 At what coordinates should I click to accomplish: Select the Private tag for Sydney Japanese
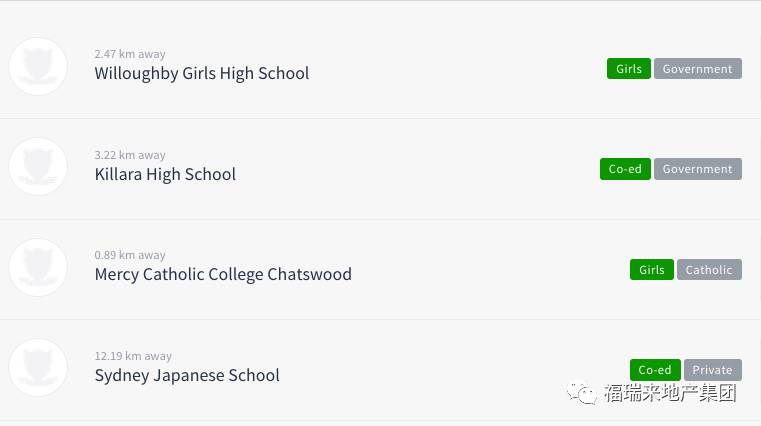(x=712, y=370)
